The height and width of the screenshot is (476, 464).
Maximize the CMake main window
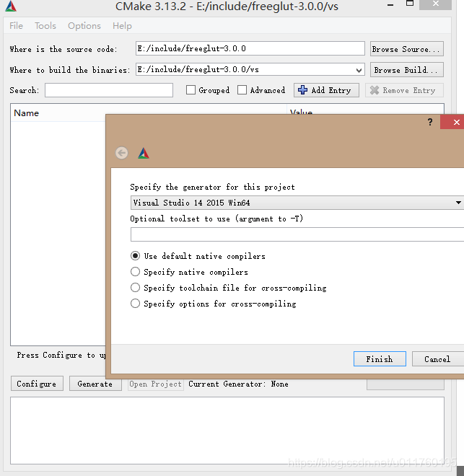pos(410,4)
